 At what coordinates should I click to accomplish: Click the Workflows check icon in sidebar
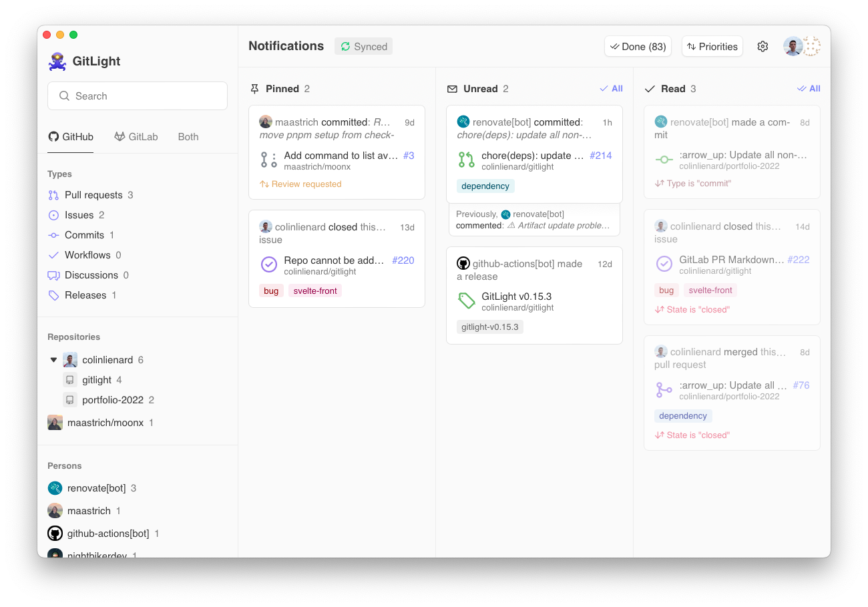53,255
